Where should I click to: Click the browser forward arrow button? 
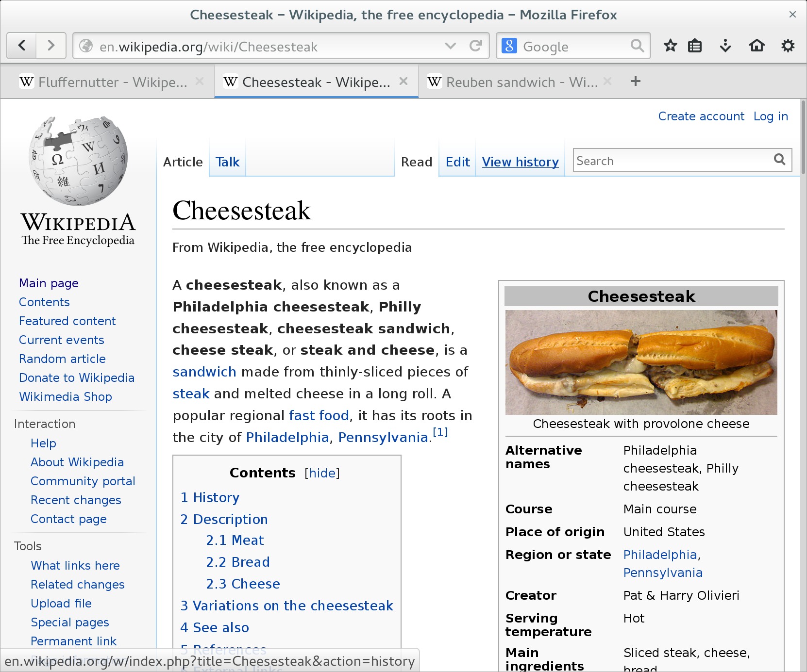tap(51, 46)
